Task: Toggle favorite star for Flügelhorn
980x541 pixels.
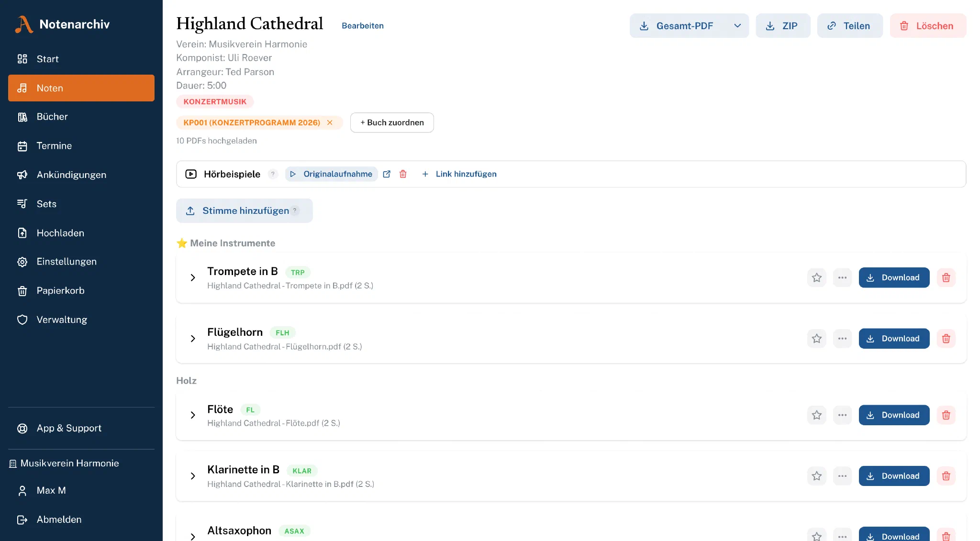Action: (817, 339)
